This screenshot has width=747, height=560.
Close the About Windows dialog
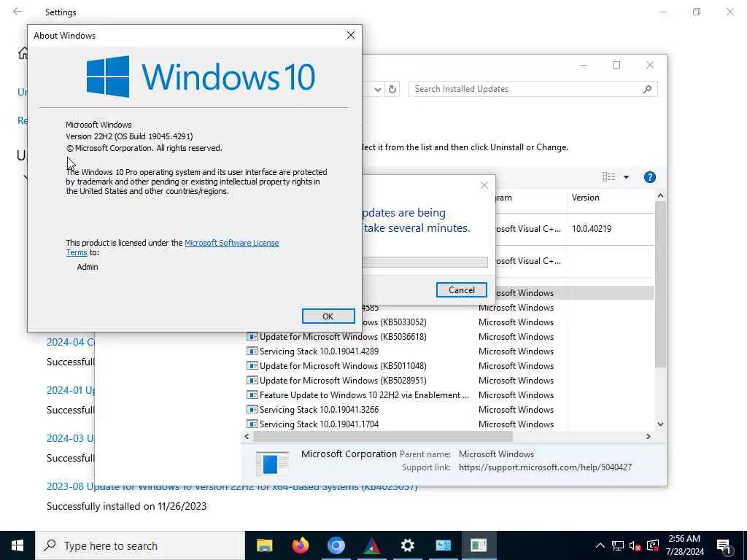pos(351,35)
